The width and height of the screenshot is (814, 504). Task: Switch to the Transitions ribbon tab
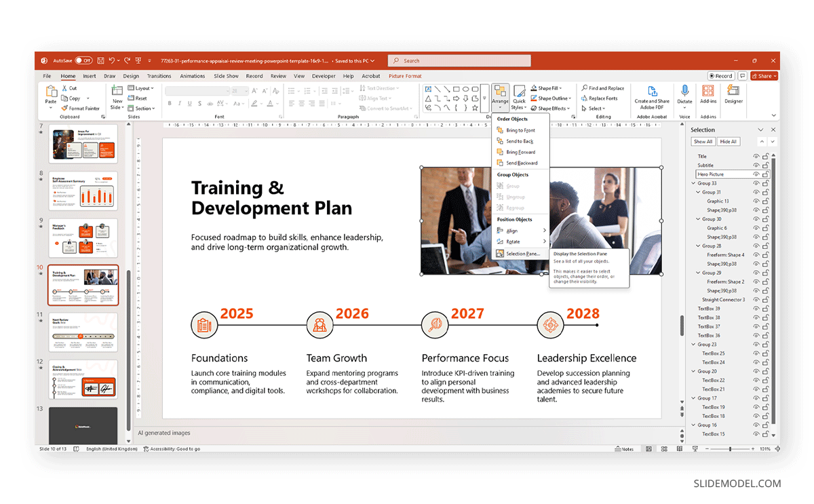159,76
